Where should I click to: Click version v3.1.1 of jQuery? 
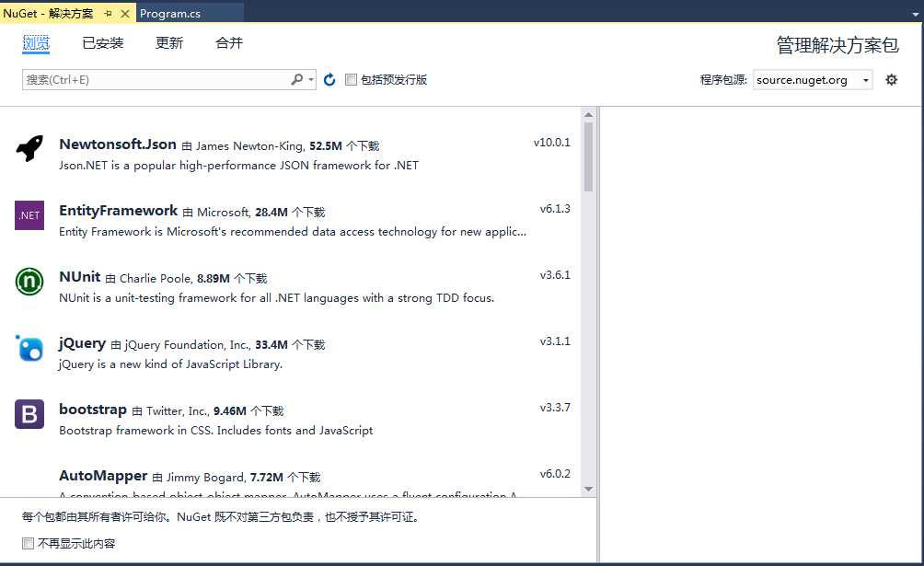(x=555, y=341)
